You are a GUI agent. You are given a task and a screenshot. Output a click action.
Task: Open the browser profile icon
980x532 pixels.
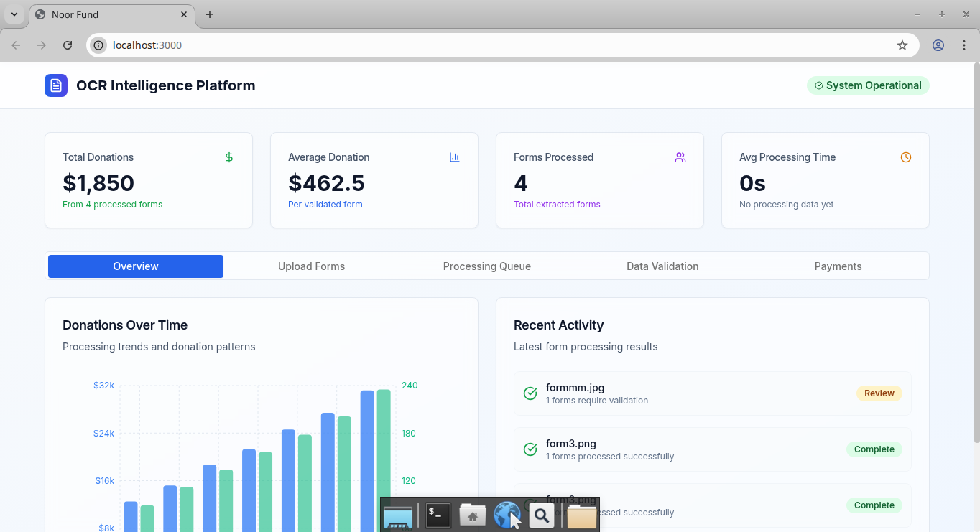(938, 45)
